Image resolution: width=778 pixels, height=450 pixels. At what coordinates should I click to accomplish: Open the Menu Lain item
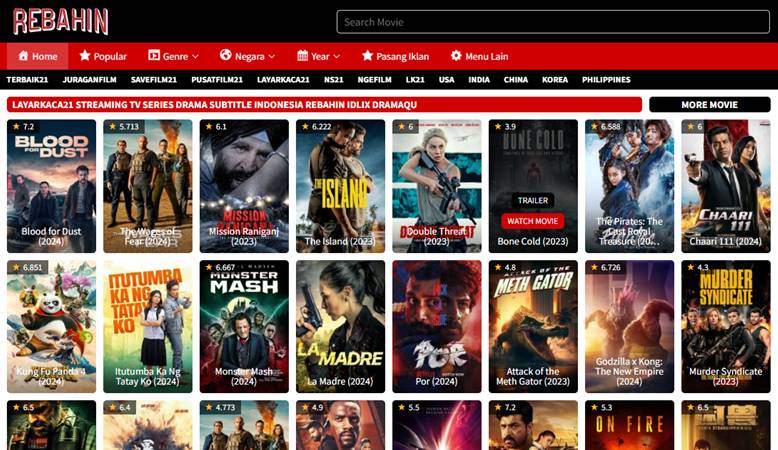pyautogui.click(x=479, y=56)
